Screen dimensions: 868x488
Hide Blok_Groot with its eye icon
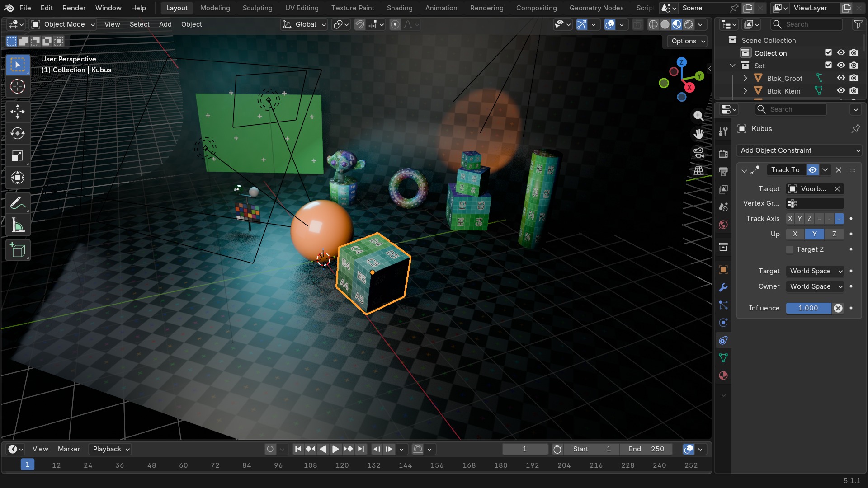[x=841, y=78]
